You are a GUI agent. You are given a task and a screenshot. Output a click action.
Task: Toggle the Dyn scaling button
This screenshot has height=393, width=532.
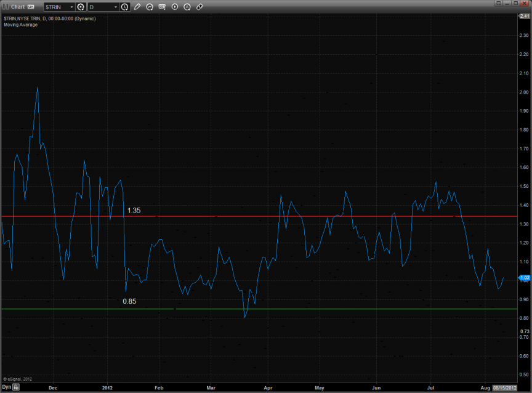point(7,387)
